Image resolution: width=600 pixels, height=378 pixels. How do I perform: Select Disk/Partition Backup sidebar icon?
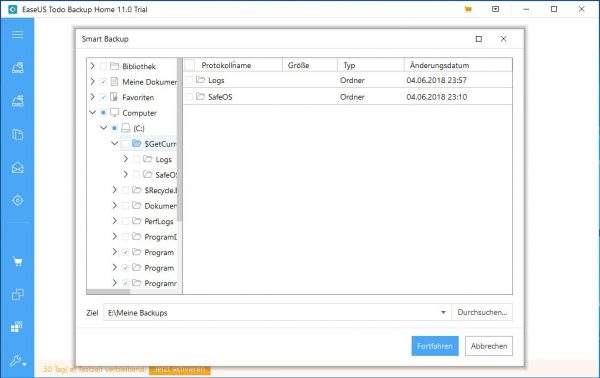click(17, 68)
